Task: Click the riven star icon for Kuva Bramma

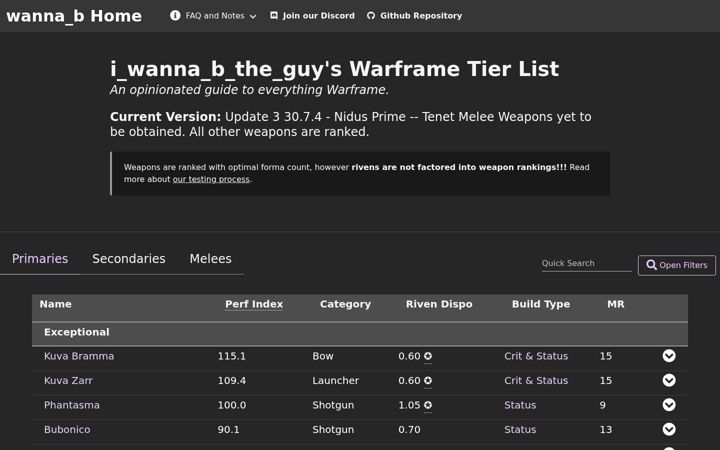Action: (x=428, y=356)
